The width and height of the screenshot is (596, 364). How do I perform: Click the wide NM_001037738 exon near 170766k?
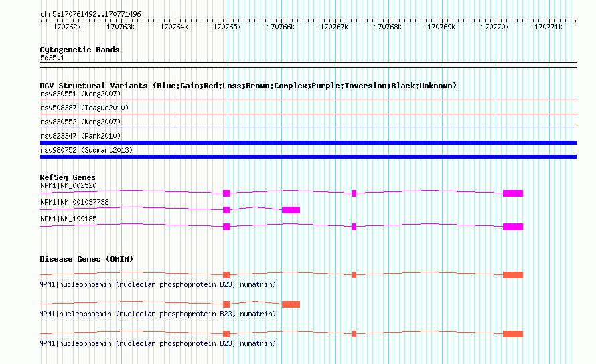(291, 210)
